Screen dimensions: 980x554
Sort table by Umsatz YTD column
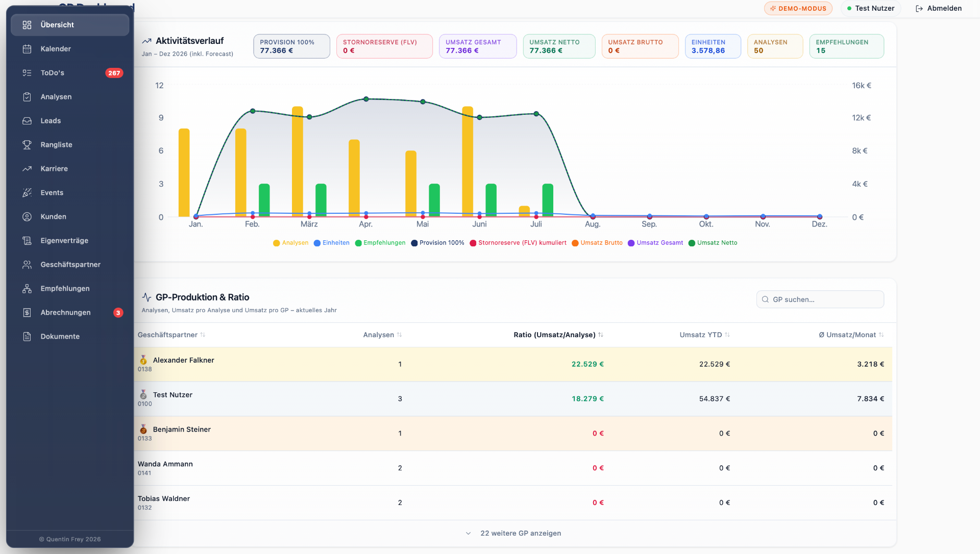pyautogui.click(x=704, y=335)
